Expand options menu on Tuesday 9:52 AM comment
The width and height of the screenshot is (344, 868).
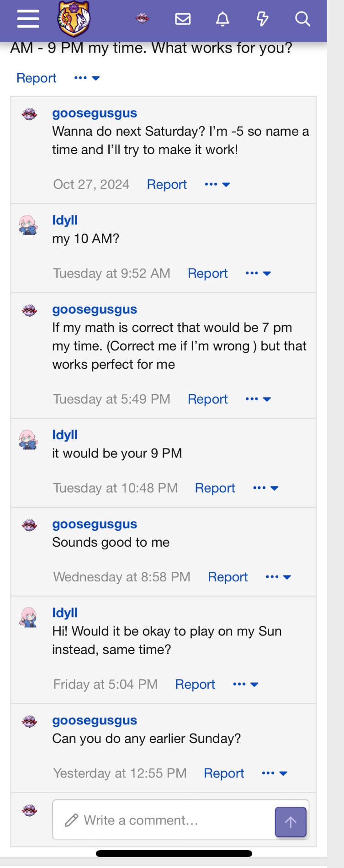(258, 273)
